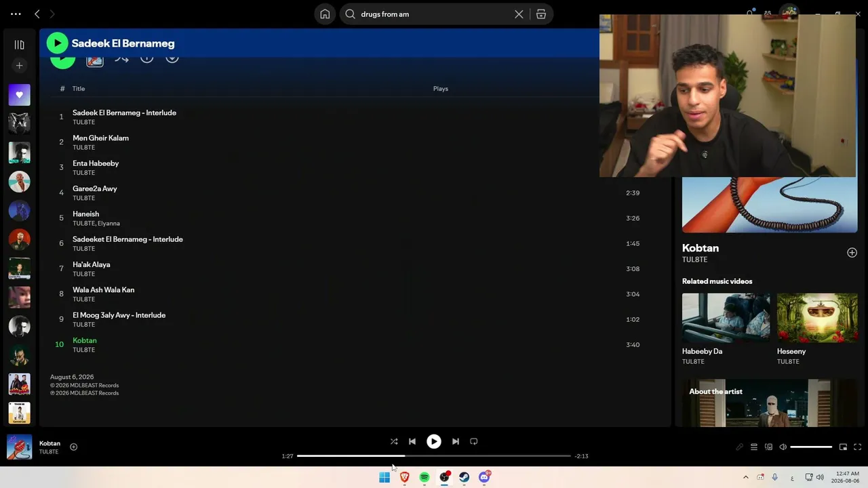Select the track 'Ha'ak Alaya'
The height and width of the screenshot is (488, 868).
[91, 265]
